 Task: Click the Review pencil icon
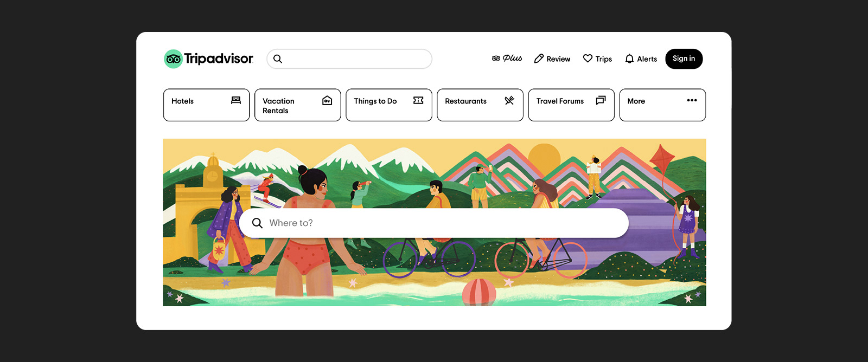pos(539,59)
